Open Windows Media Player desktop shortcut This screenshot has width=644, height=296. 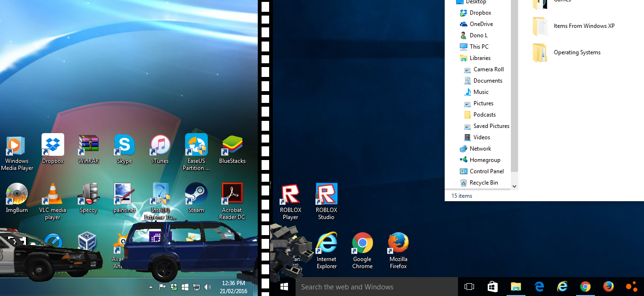pyautogui.click(x=17, y=152)
